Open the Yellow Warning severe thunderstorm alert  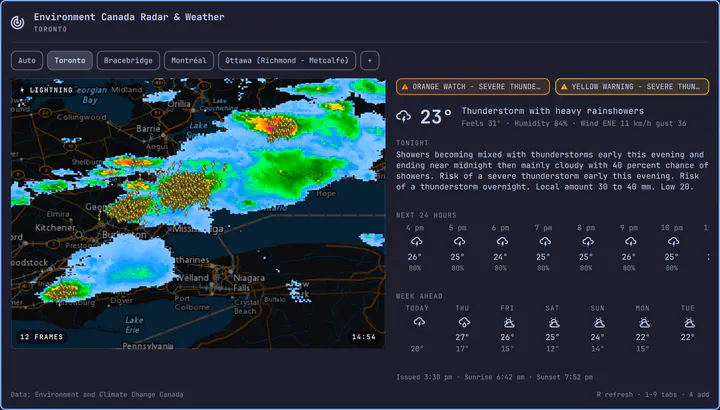point(632,86)
